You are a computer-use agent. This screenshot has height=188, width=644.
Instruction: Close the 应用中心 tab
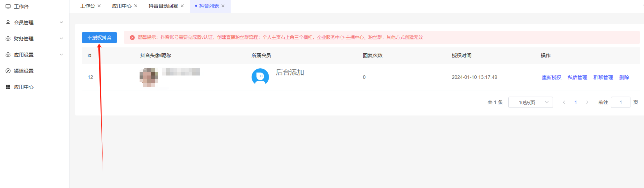[x=136, y=6]
